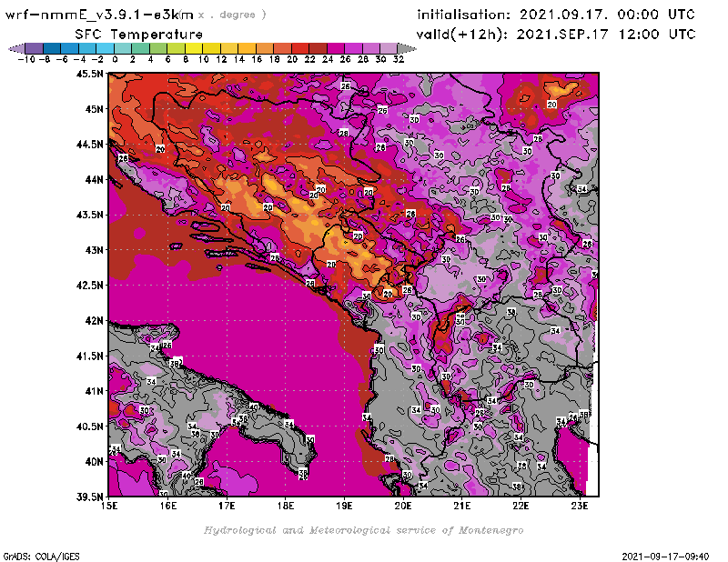Click the '43N' latitude label
Screen dimensions: 728x562
94,250
